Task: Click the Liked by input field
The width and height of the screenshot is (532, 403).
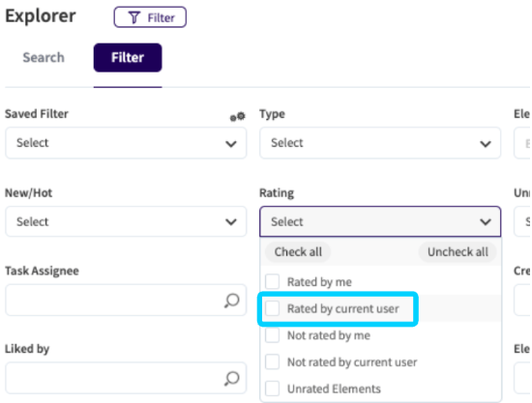Action: pyautogui.click(x=126, y=378)
